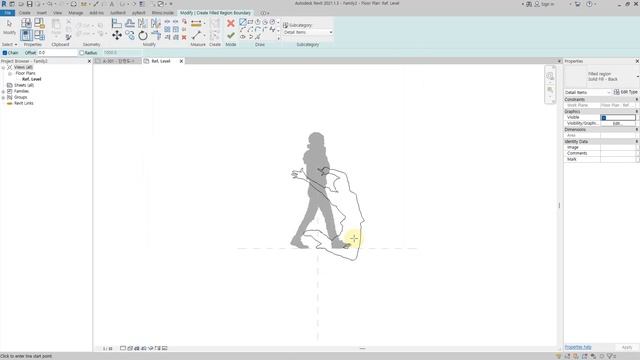This screenshot has height=360, width=640.
Task: Close the Ref. Level view tab
Action: [181, 61]
